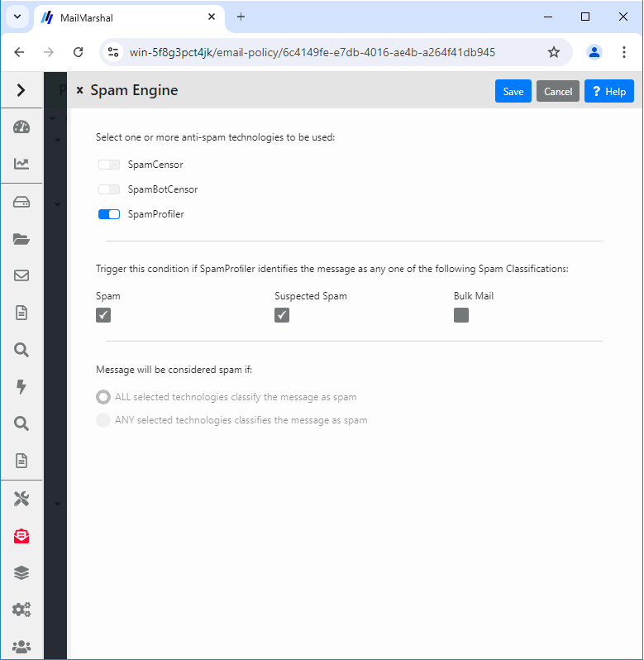View site information icon in address bar
The height and width of the screenshot is (660, 644).
point(113,52)
